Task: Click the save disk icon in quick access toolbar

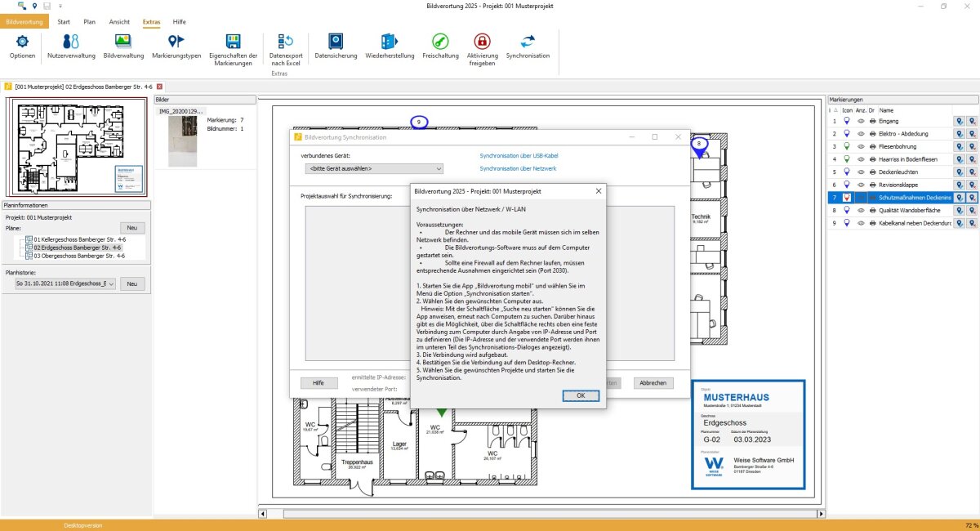Action: 47,6
